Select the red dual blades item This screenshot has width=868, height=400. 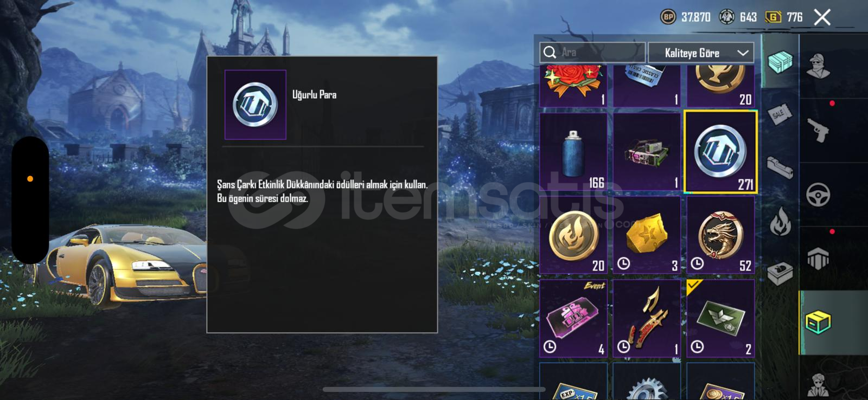coord(647,319)
